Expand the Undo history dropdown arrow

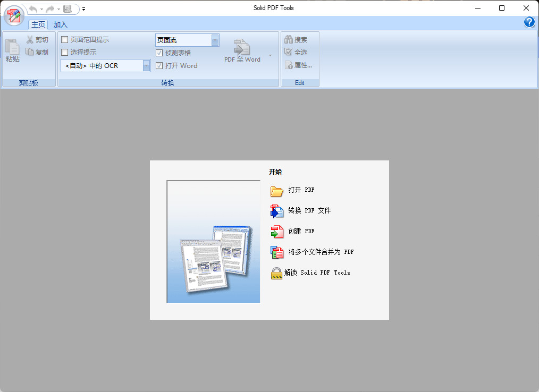[41, 9]
